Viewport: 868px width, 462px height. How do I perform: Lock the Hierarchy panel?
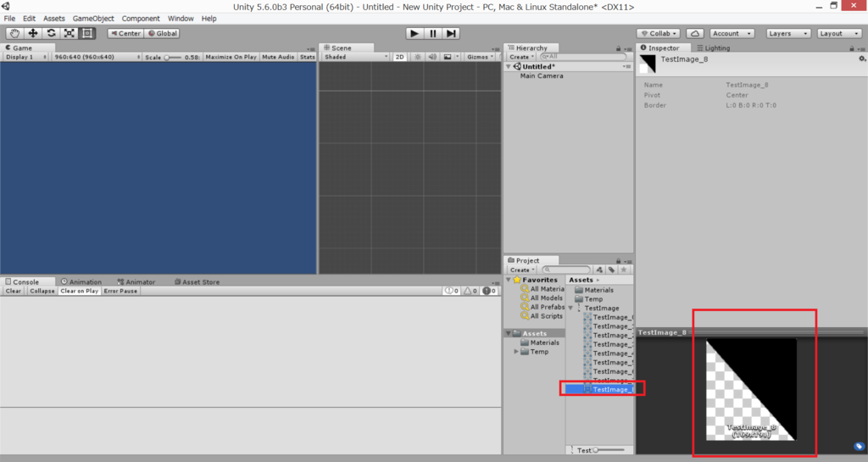click(618, 48)
